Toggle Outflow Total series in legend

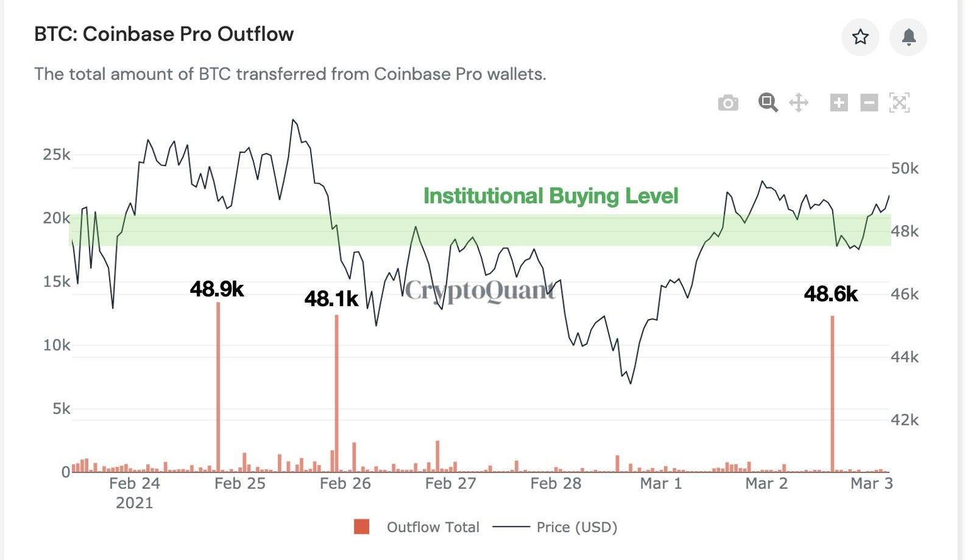pos(433,527)
